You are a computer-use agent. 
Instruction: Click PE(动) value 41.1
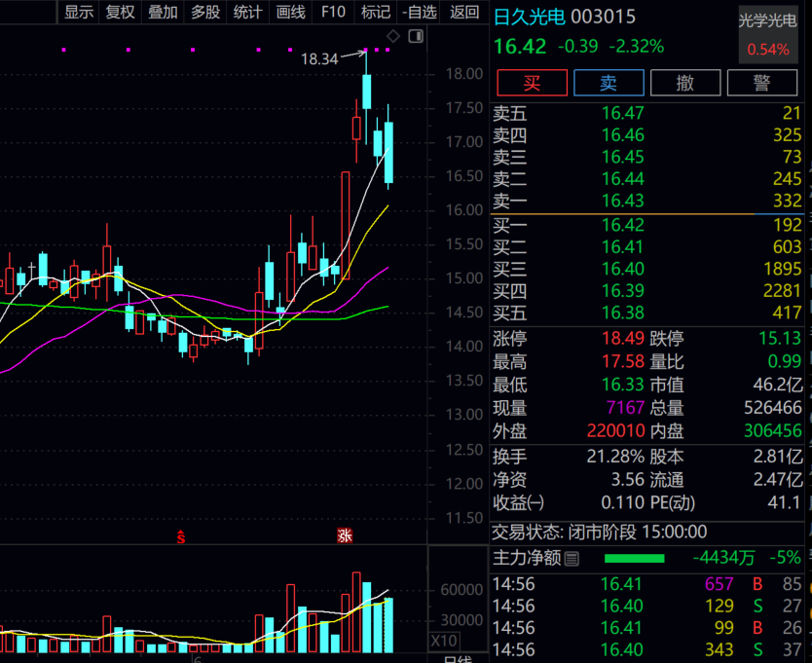click(784, 502)
